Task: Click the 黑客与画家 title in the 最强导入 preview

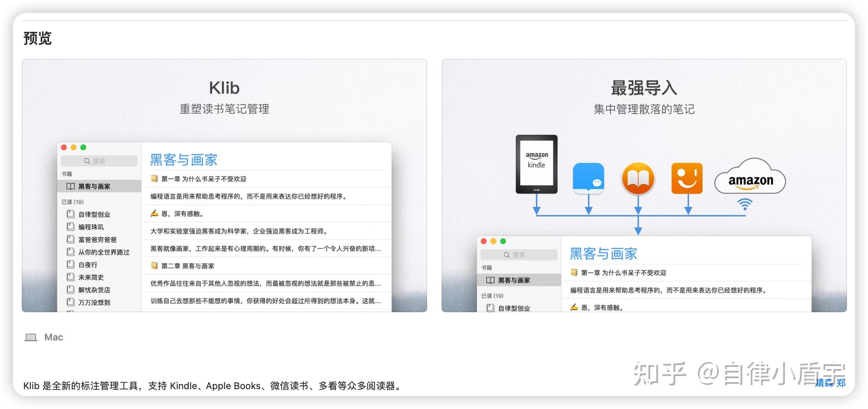Action: [603, 254]
